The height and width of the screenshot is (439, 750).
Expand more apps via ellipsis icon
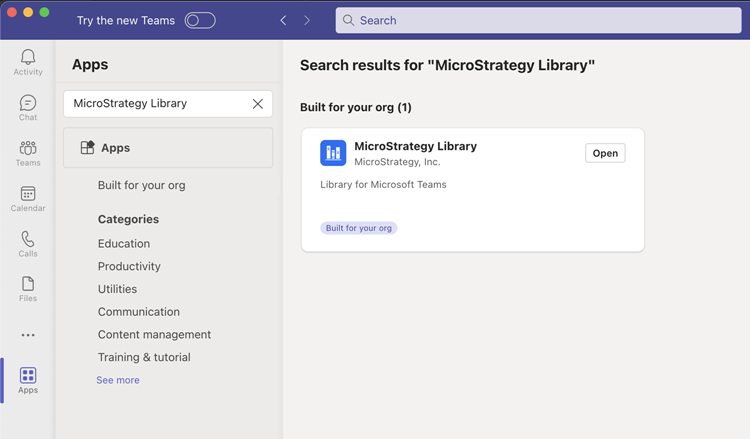(x=28, y=335)
